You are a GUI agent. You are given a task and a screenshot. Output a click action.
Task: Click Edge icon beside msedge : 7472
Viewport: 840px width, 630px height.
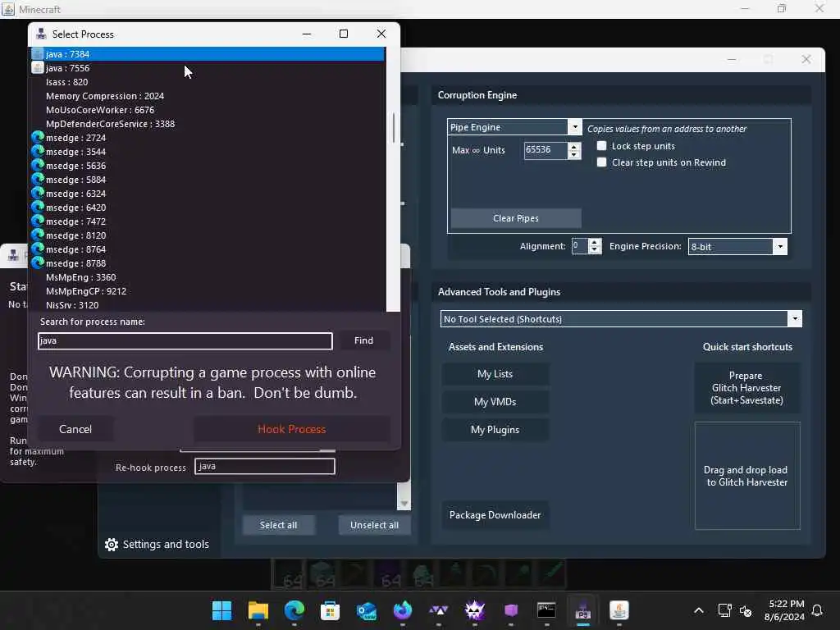[38, 221]
